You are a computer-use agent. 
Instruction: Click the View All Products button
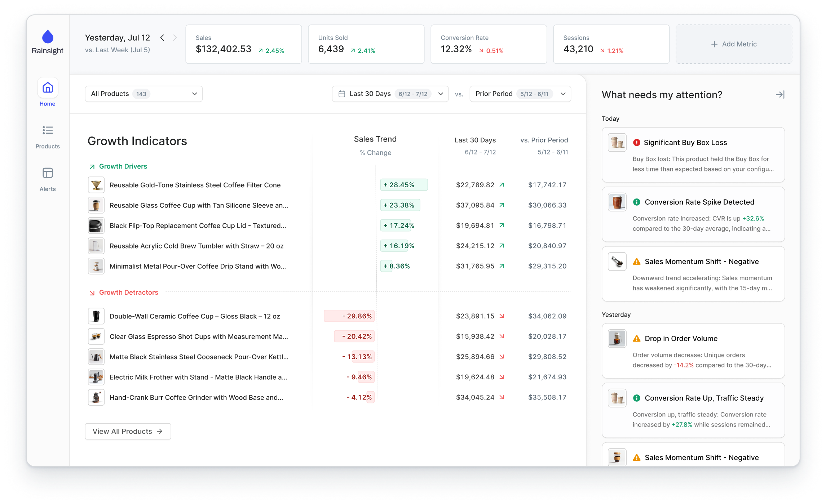tap(128, 431)
